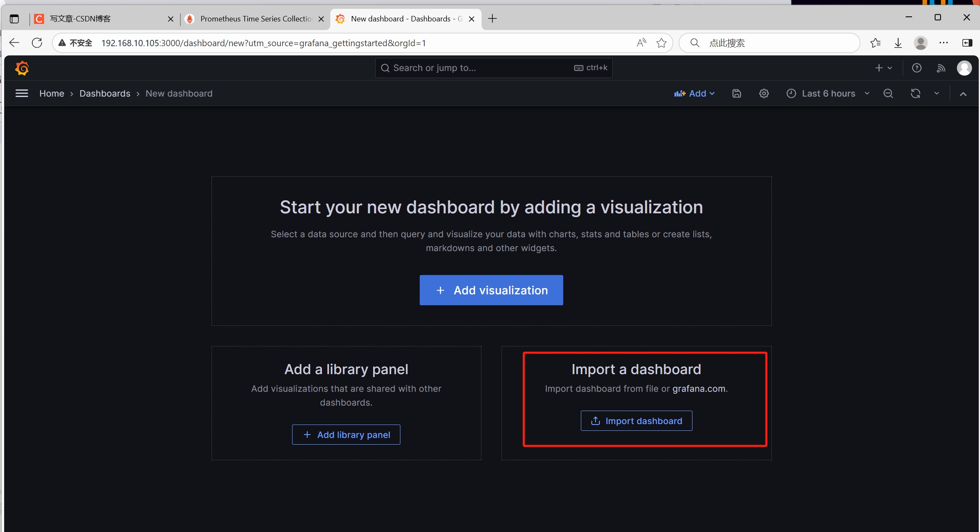The image size is (980, 532).
Task: Select the New dashboard breadcrumb text
Action: tap(179, 93)
